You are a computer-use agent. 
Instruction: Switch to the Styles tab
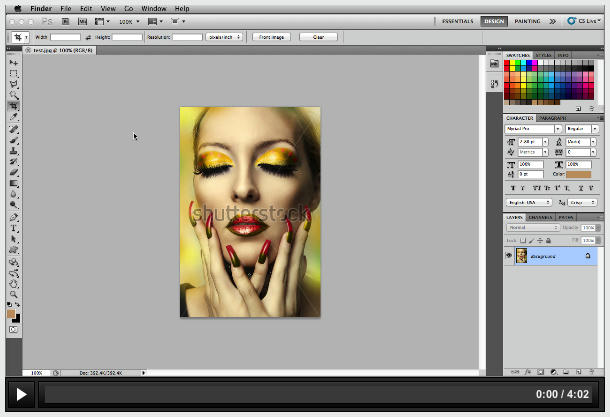(543, 55)
